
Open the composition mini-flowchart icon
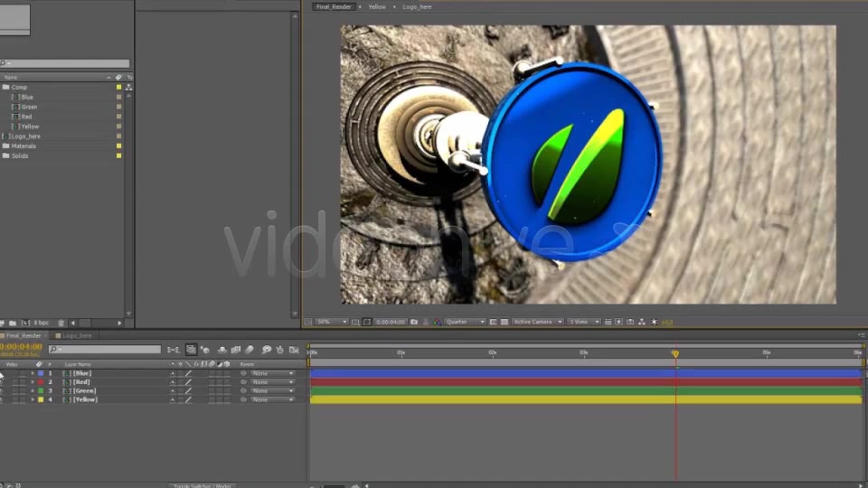point(174,350)
